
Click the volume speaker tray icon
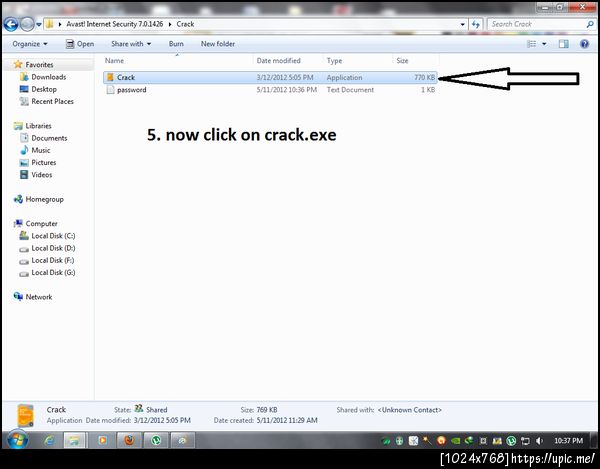tap(539, 441)
